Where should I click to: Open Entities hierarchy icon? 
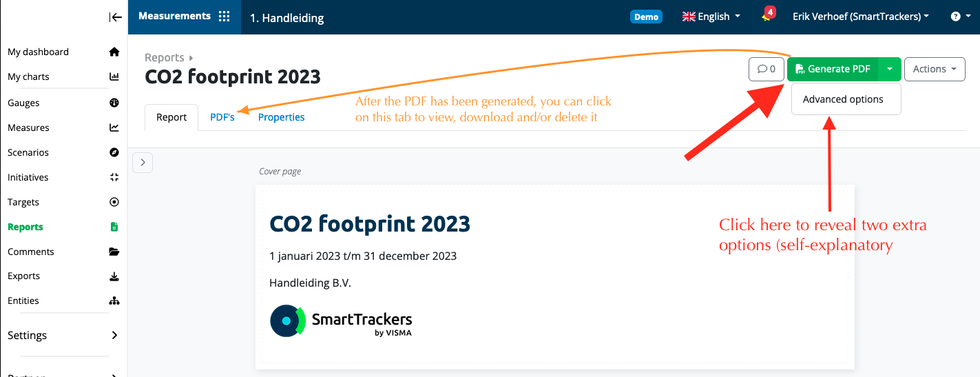114,300
